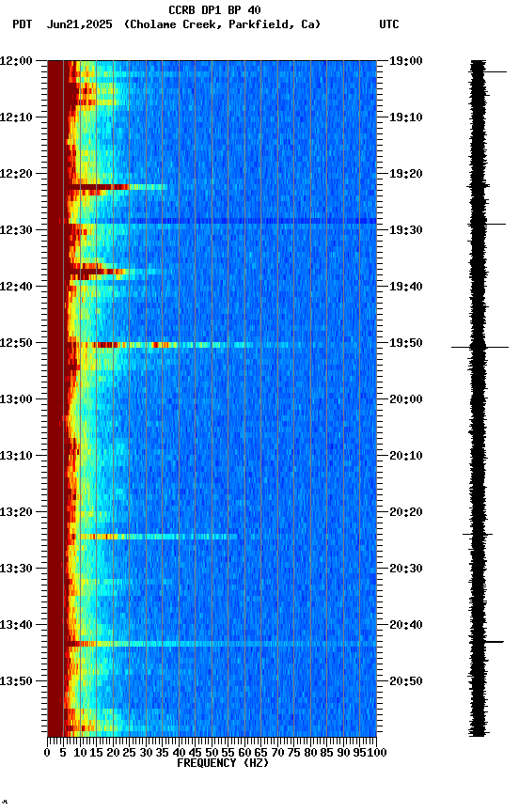The height and width of the screenshot is (812, 519).
Task: Click the 12:40 PDT time label
Action: [x=16, y=287]
